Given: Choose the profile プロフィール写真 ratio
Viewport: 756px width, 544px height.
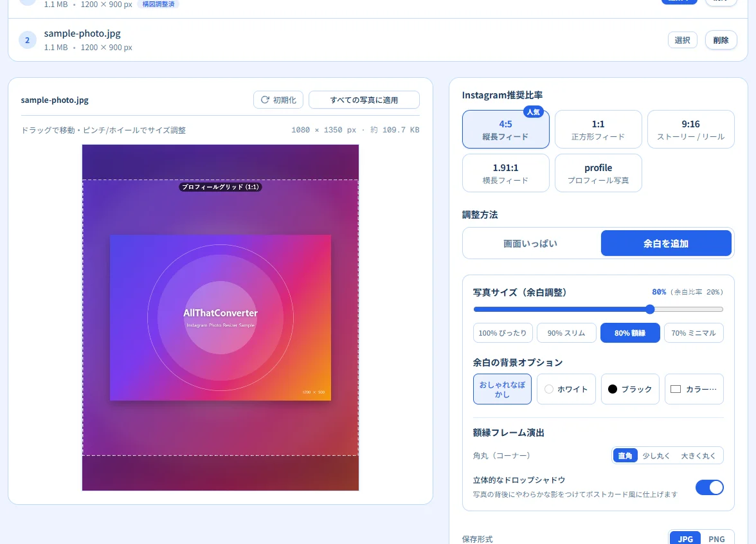Looking at the screenshot, I should 598,173.
